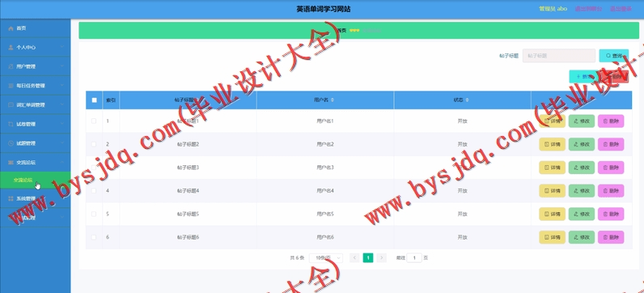
Task: Open 详情 for 帖子标题6 row
Action: coord(552,237)
